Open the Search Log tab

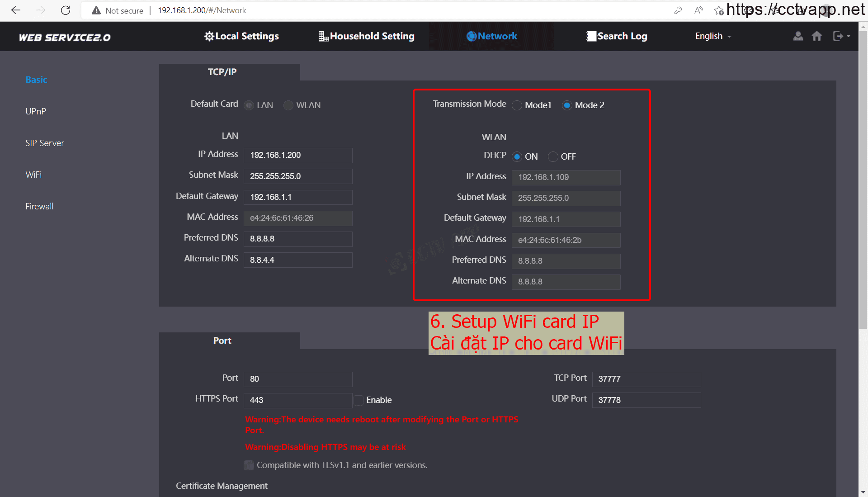[617, 36]
